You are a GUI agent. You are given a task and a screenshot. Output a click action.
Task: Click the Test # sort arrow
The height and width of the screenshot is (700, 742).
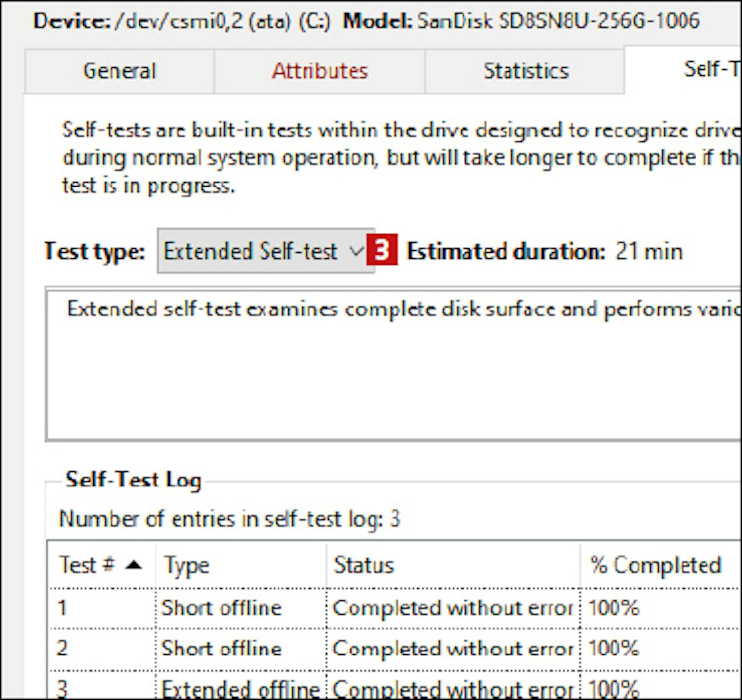tap(134, 565)
